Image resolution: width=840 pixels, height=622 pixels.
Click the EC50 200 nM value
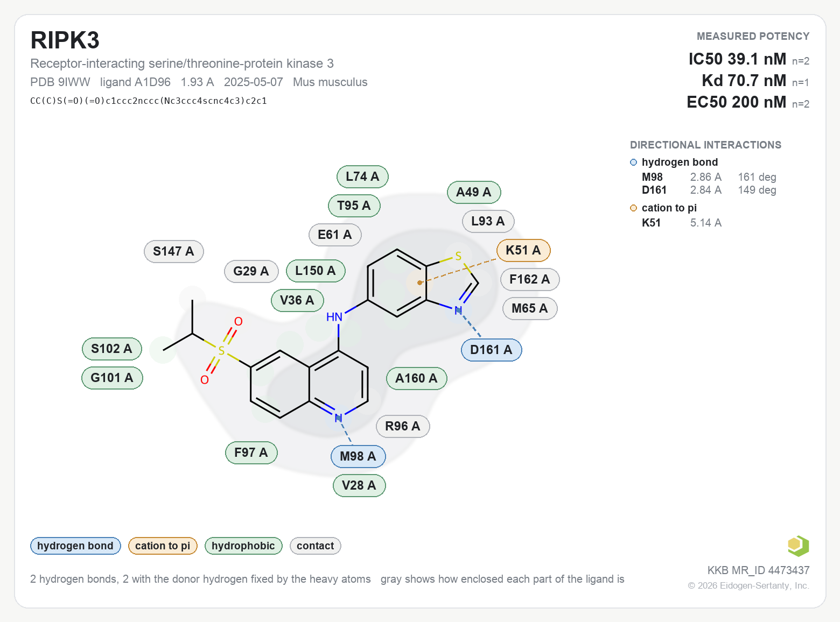(x=736, y=102)
